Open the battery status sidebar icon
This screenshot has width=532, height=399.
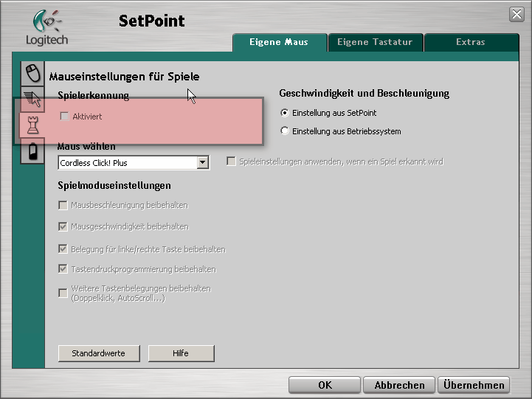32,151
